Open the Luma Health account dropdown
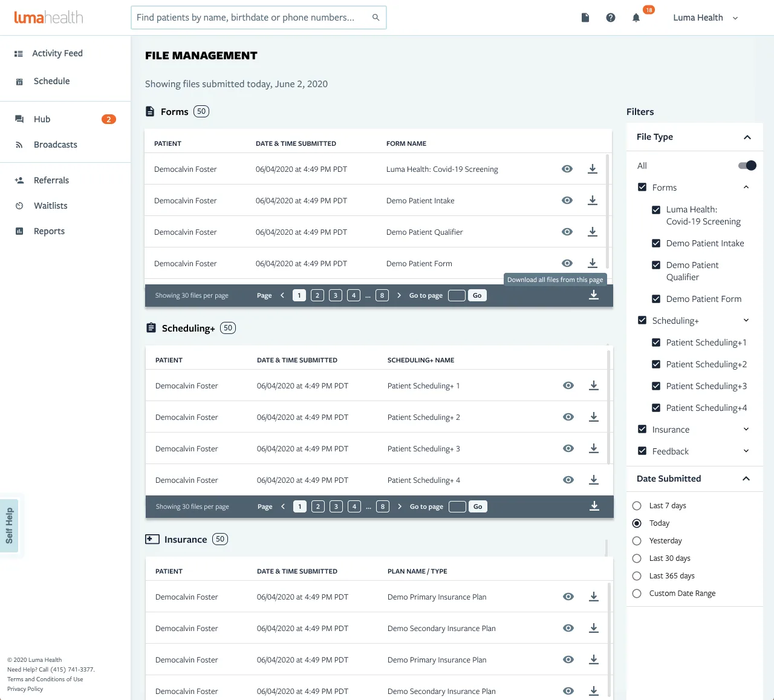This screenshot has width=774, height=700. tap(706, 18)
